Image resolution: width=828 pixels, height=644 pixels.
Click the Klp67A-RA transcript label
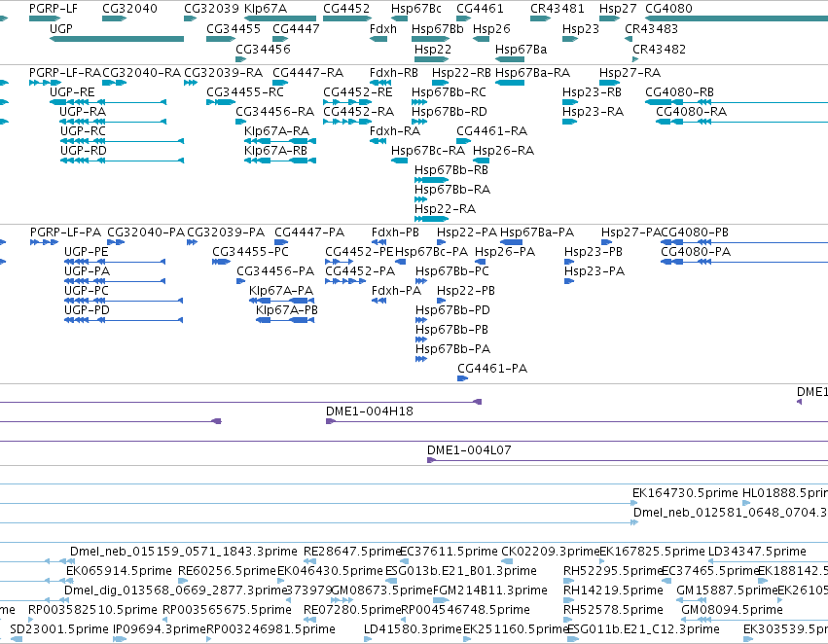click(276, 131)
